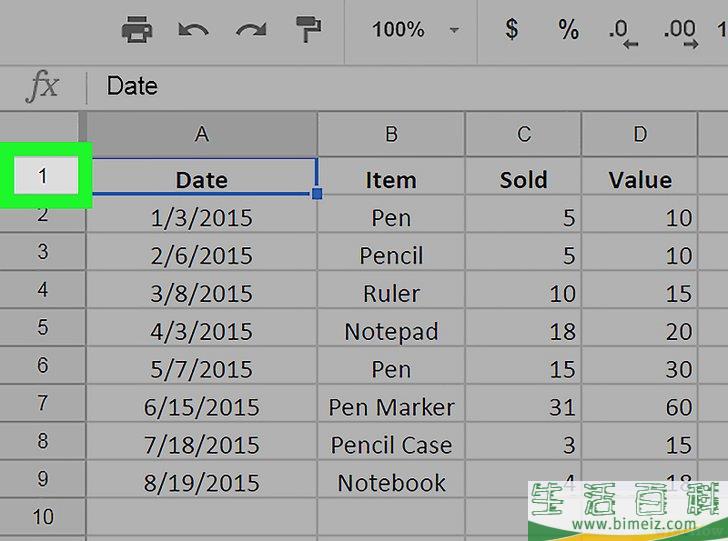Click the formula bar input showing Date

400,86
